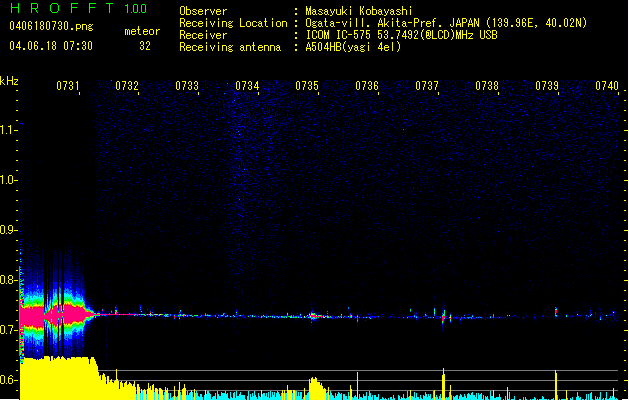Click the date stamp 04.06.18 07:30
Screen dimensions: 629x400
51,46
